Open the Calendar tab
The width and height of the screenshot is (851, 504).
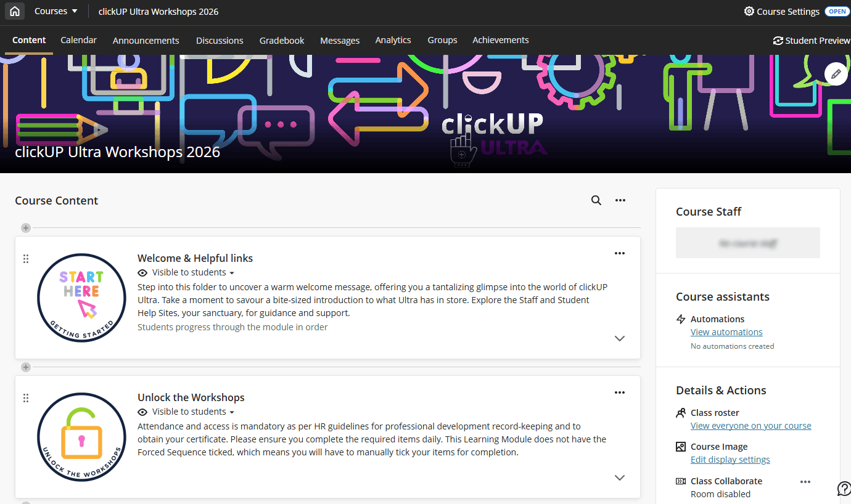(78, 40)
